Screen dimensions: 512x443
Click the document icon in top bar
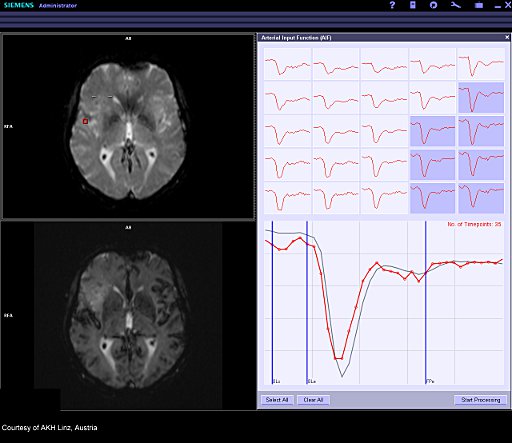click(413, 5)
